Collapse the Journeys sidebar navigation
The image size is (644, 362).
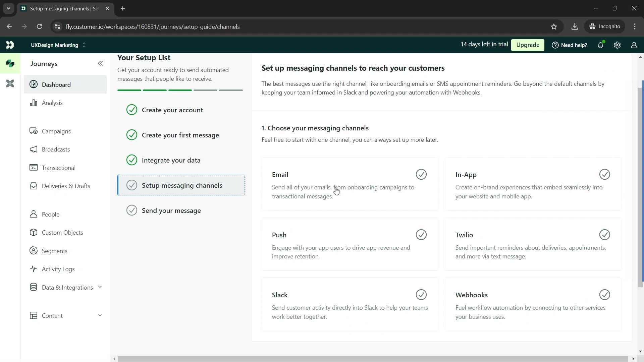100,63
